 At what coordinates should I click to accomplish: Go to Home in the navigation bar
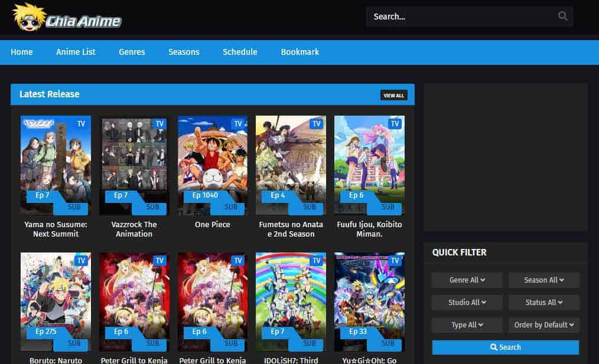click(x=22, y=52)
